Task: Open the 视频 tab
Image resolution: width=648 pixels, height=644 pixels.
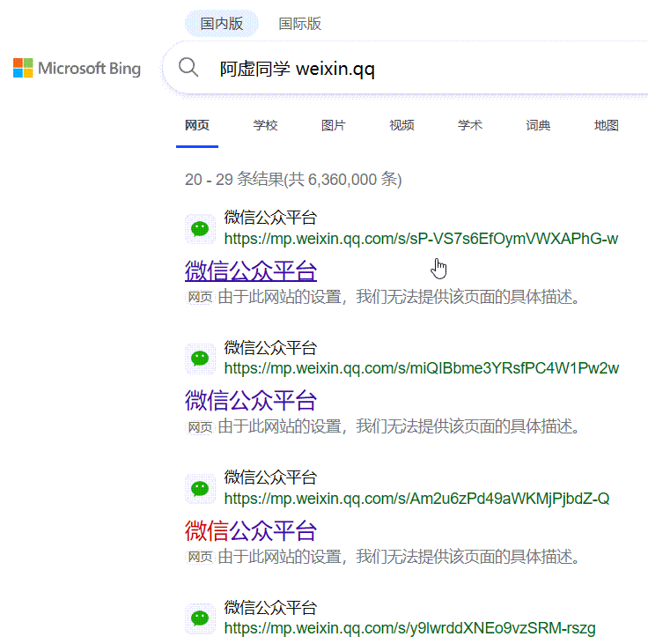Action: pos(401,125)
